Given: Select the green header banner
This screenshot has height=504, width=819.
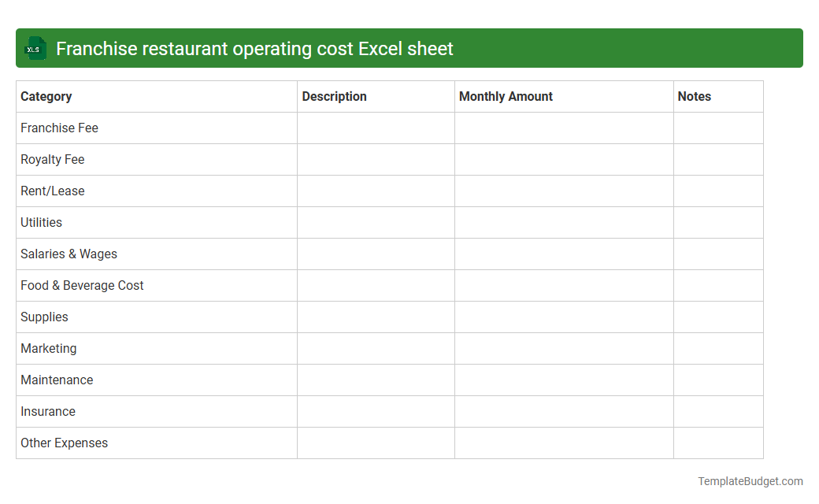Looking at the screenshot, I should 409,48.
